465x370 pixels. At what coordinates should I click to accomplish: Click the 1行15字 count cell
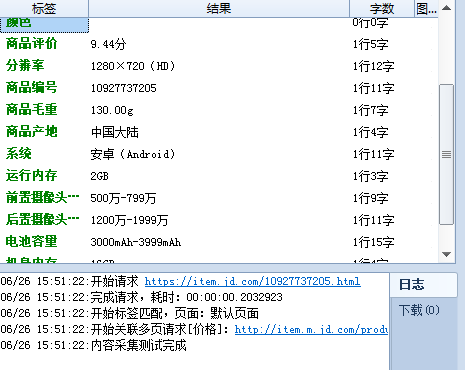point(374,242)
